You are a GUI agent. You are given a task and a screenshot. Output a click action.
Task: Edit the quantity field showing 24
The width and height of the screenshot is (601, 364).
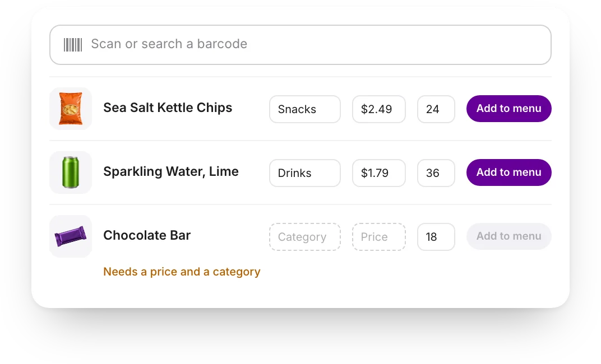436,109
